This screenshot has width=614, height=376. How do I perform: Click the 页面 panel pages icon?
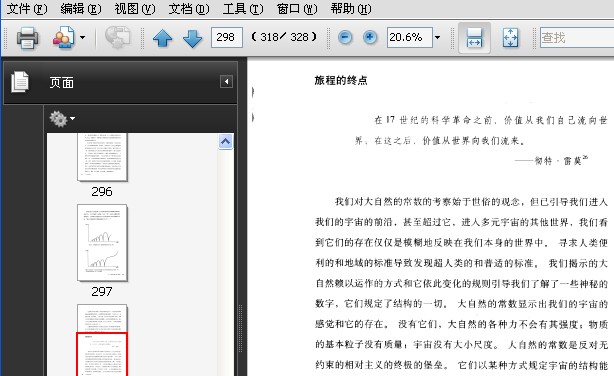[20, 82]
